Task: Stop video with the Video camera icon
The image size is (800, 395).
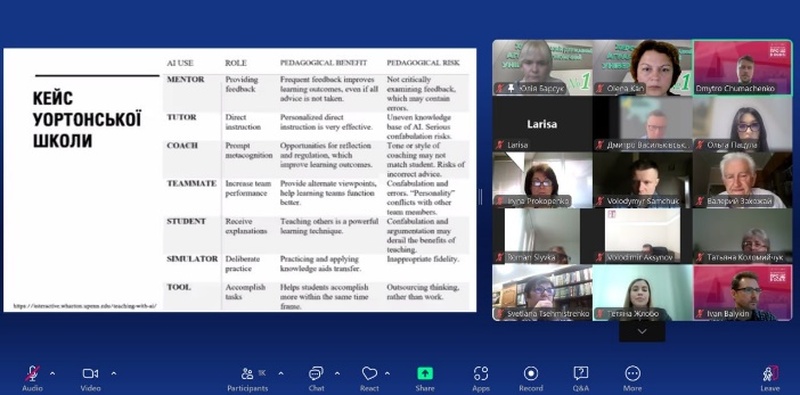Action: [x=90, y=374]
